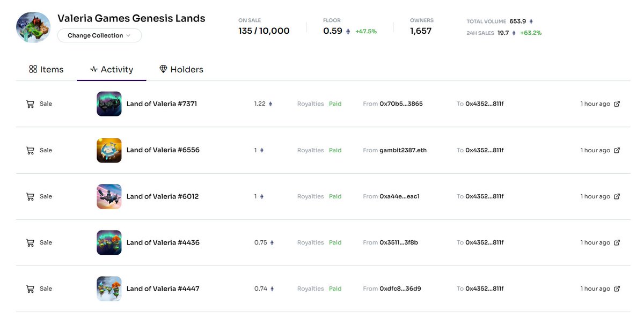Click the cart icon in the #6012 row
Image resolution: width=644 pixels, height=318 pixels.
coord(30,196)
